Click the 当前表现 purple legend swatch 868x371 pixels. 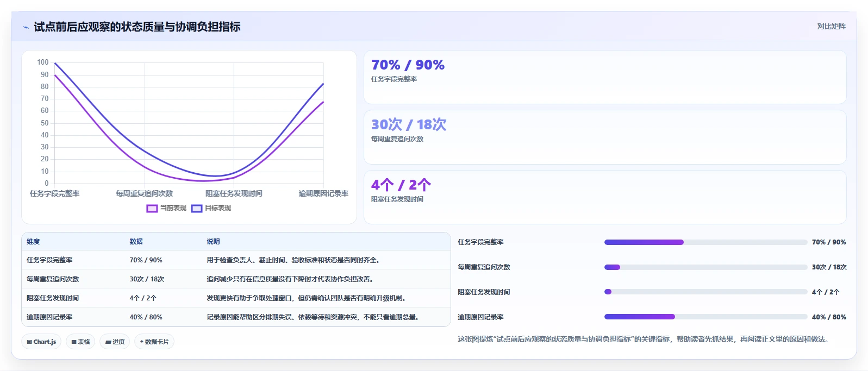152,208
